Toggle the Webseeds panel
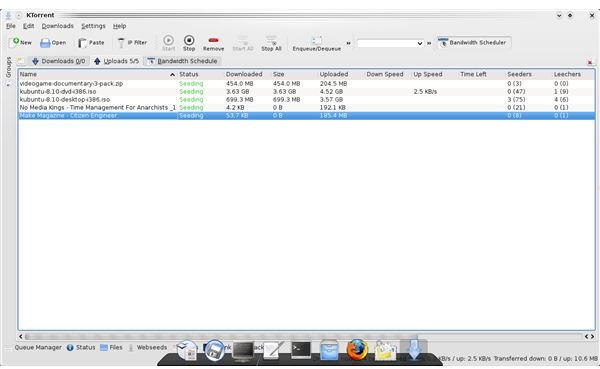Screen dimensions: 600x369 coord(148,347)
